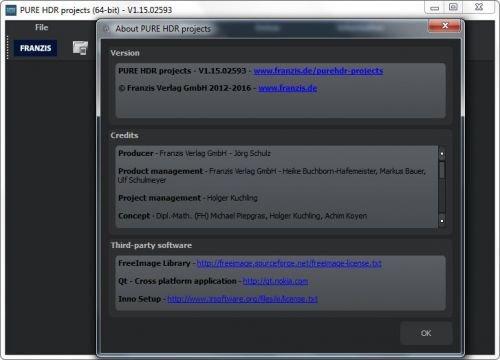Click the Credits scroll up arrow
The width and height of the screenshot is (500, 360).
pos(442,154)
